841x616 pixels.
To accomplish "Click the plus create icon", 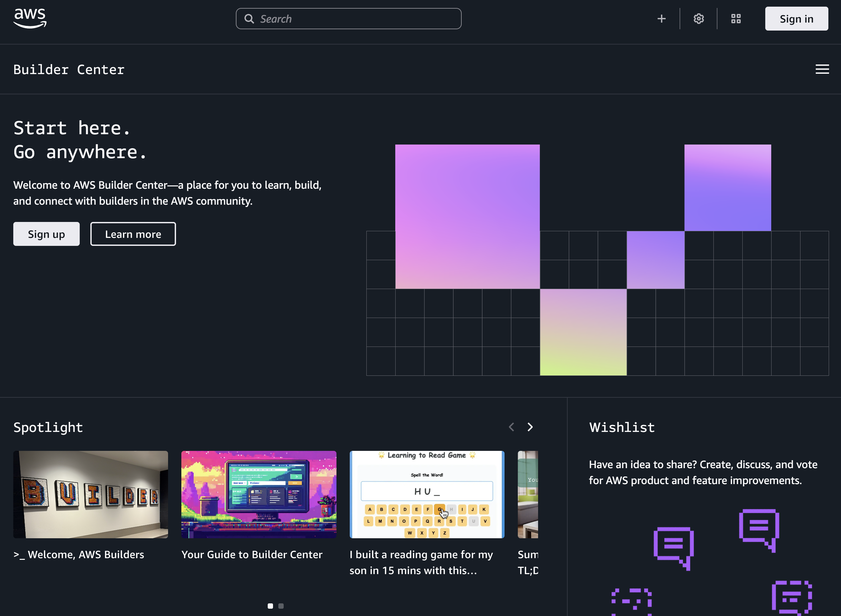I will [x=661, y=19].
